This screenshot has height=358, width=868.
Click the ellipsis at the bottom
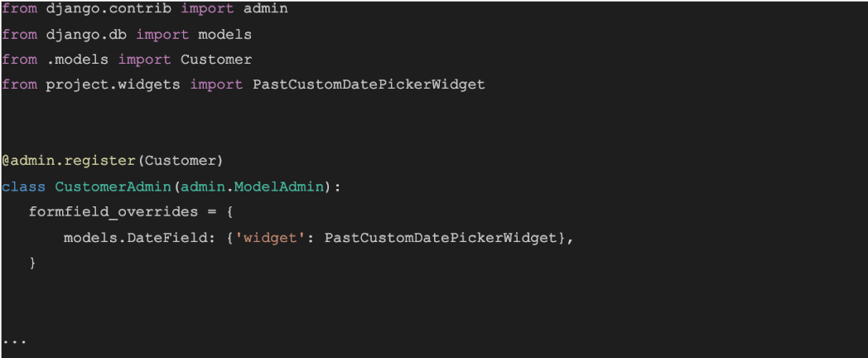[14, 340]
